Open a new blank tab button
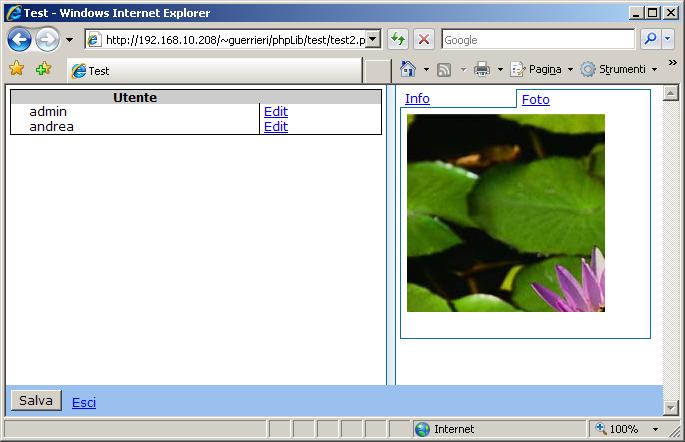The image size is (685, 442). pyautogui.click(x=377, y=72)
